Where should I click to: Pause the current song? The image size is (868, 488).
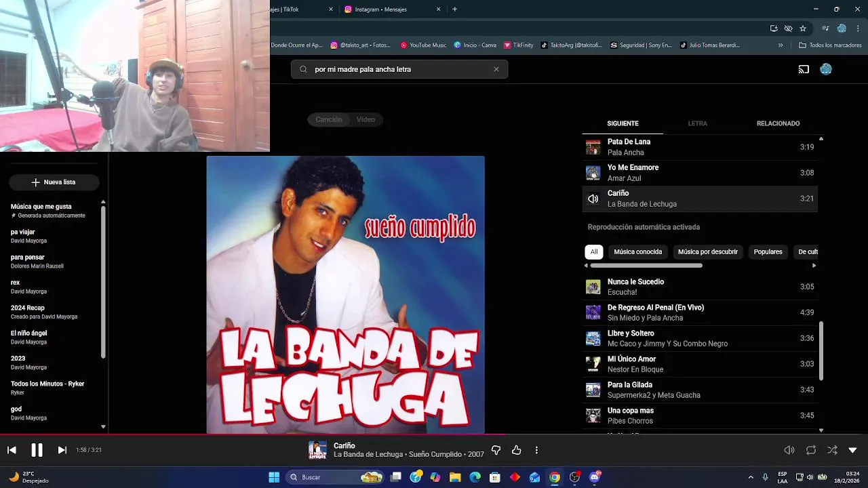coord(37,450)
